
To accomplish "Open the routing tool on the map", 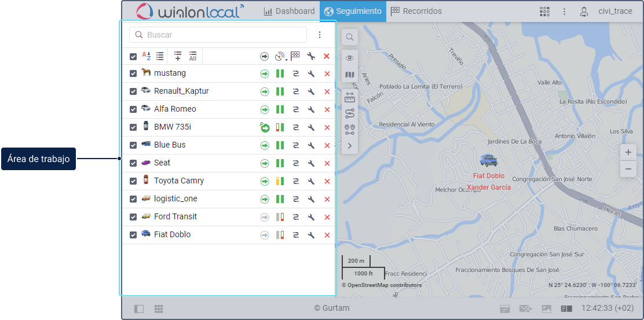I will [x=350, y=113].
